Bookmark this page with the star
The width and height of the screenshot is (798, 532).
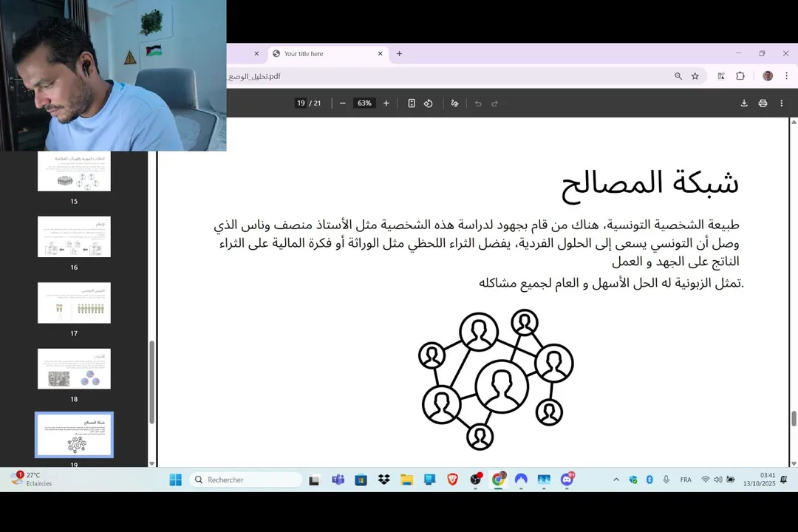click(695, 76)
